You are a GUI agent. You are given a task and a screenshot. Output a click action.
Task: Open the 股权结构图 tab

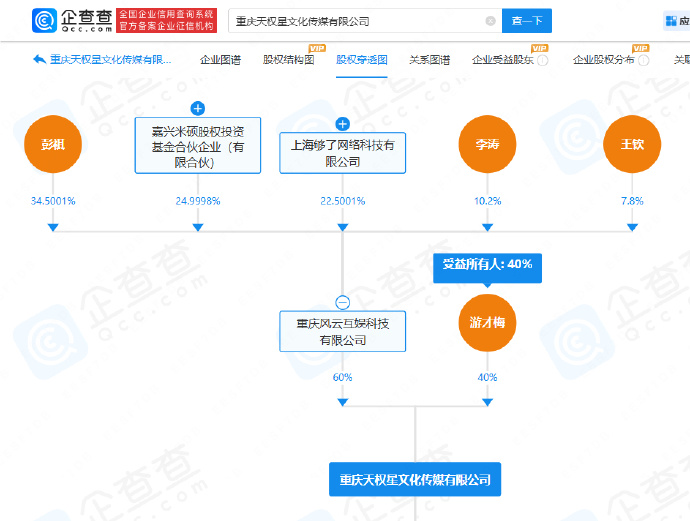click(x=289, y=60)
